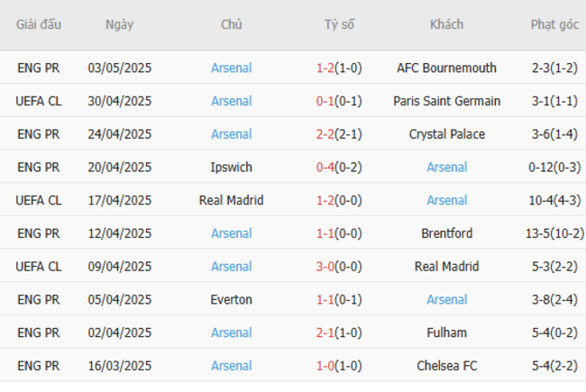Click the 2-1 score against Fulham

coord(326,333)
